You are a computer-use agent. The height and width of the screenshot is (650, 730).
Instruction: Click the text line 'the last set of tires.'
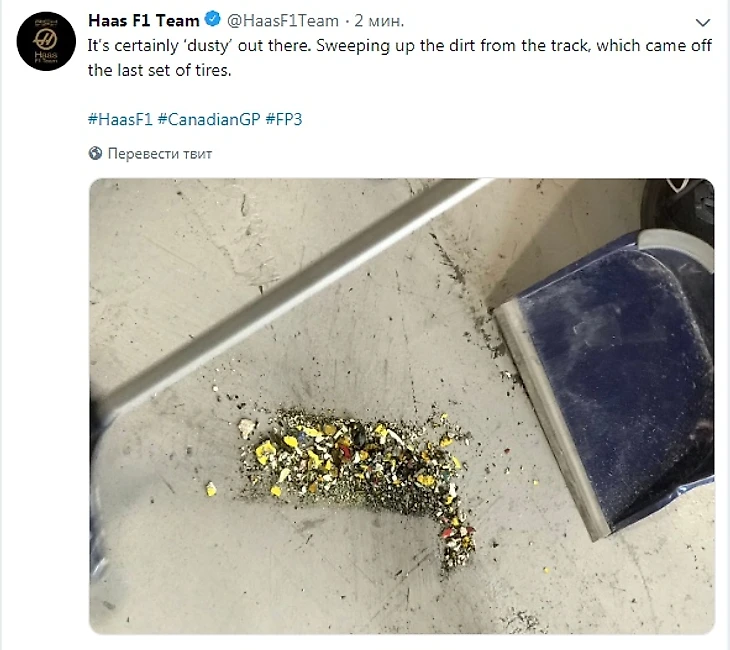tap(159, 70)
